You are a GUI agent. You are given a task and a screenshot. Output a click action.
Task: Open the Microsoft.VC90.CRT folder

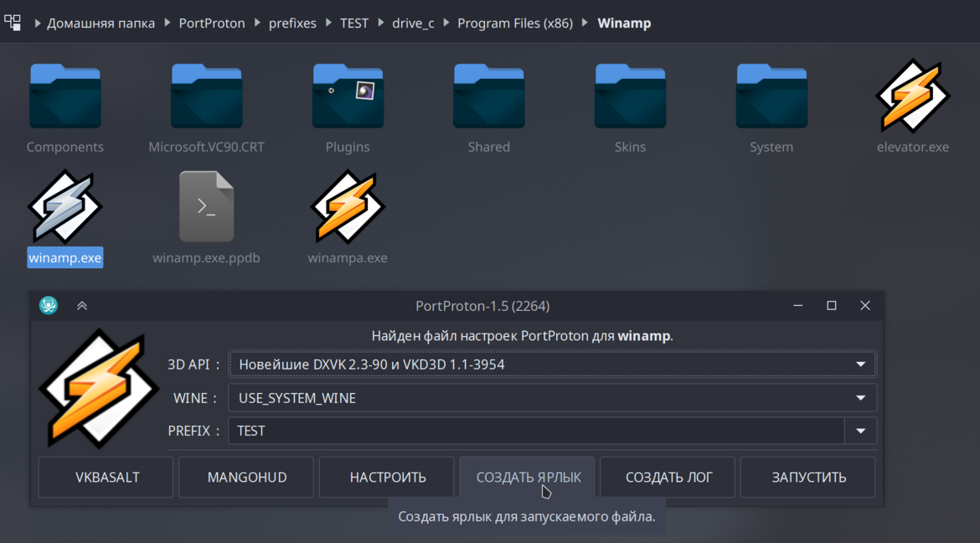[x=206, y=96]
